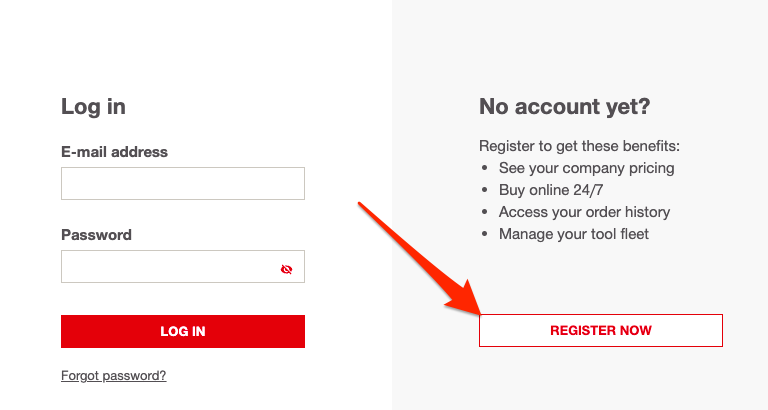The image size is (768, 410).
Task: Click the Log in heading
Action: [x=93, y=107]
